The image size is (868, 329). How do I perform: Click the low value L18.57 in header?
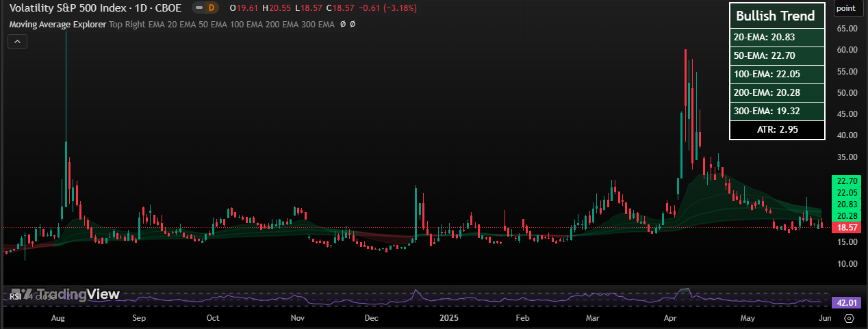308,8
